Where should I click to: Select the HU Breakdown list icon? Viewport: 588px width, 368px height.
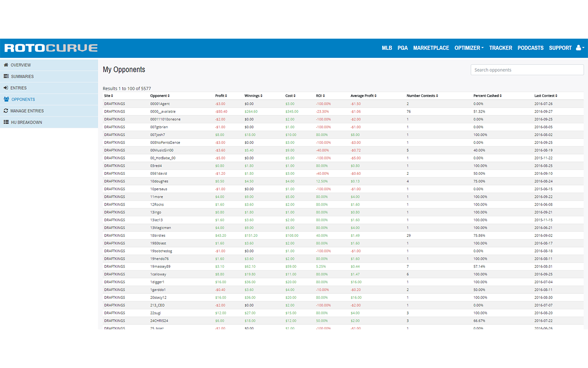[x=6, y=122]
